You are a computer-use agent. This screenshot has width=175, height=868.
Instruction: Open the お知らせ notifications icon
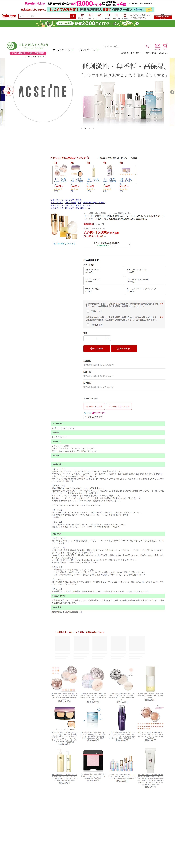click(x=91, y=15)
